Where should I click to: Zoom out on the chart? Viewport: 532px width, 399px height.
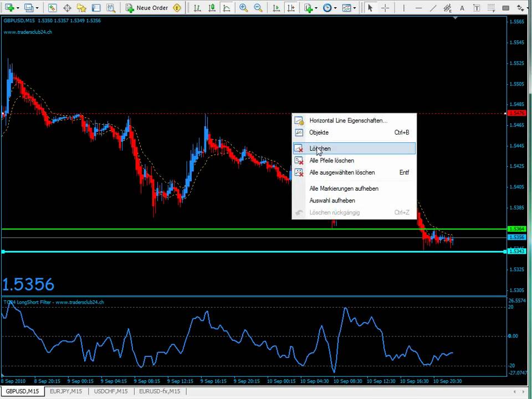tap(258, 7)
